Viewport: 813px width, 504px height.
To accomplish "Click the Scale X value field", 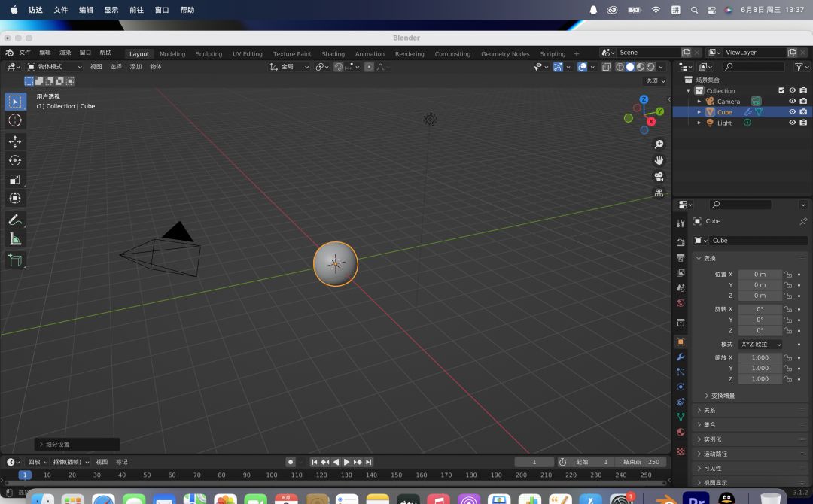I will 760,358.
